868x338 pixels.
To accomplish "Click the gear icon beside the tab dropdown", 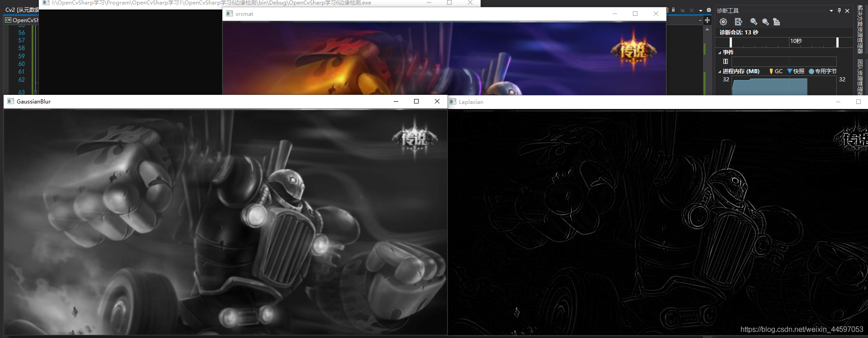I will (708, 10).
